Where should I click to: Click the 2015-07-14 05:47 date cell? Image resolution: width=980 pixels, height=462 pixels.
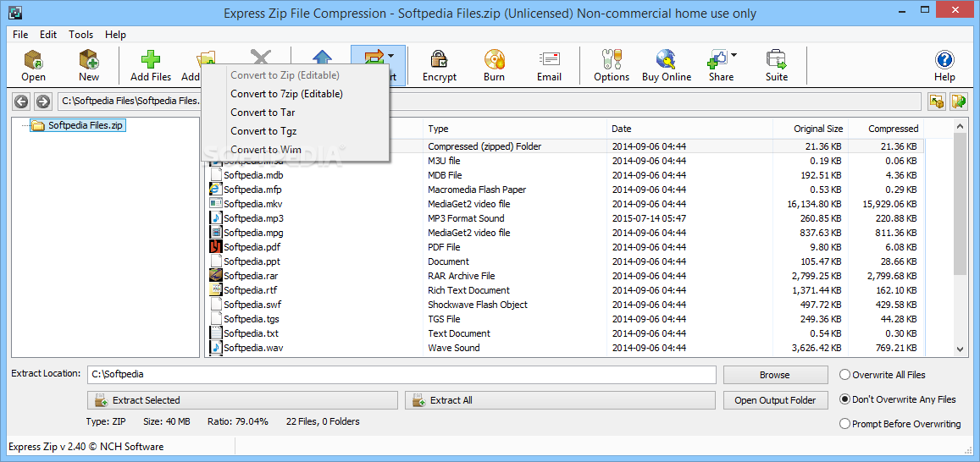tap(649, 218)
